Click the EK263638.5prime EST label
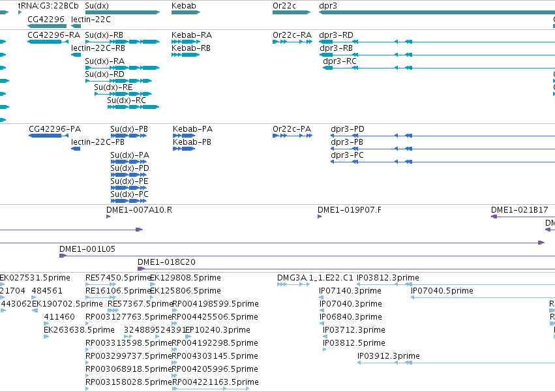This screenshot has width=555, height=392. click(x=80, y=331)
